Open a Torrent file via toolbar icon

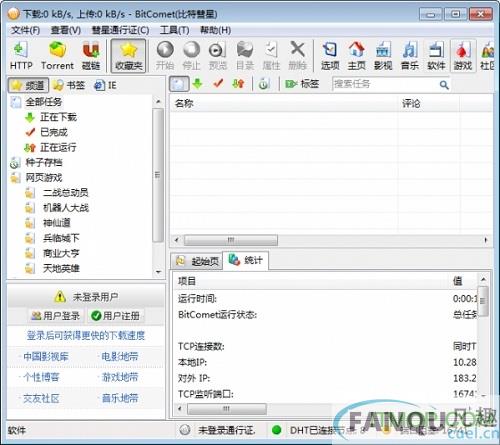pos(57,56)
